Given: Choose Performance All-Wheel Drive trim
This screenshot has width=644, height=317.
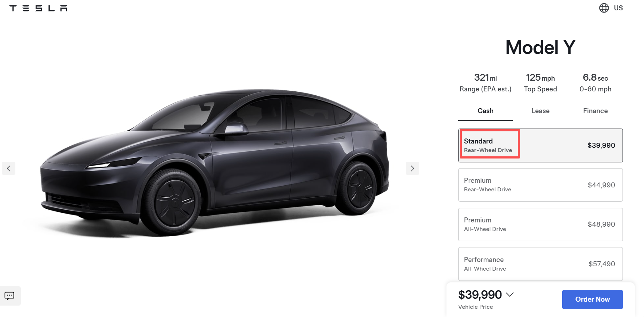Looking at the screenshot, I should [540, 264].
